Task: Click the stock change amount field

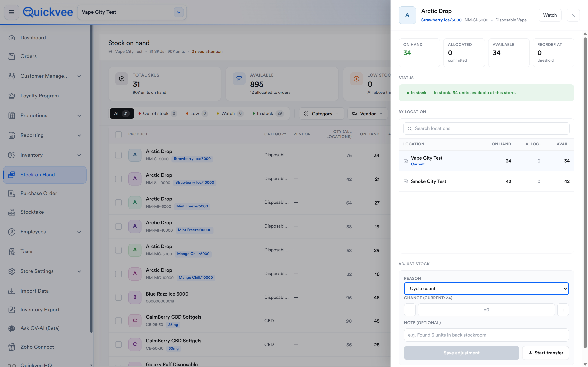Action: (486, 310)
